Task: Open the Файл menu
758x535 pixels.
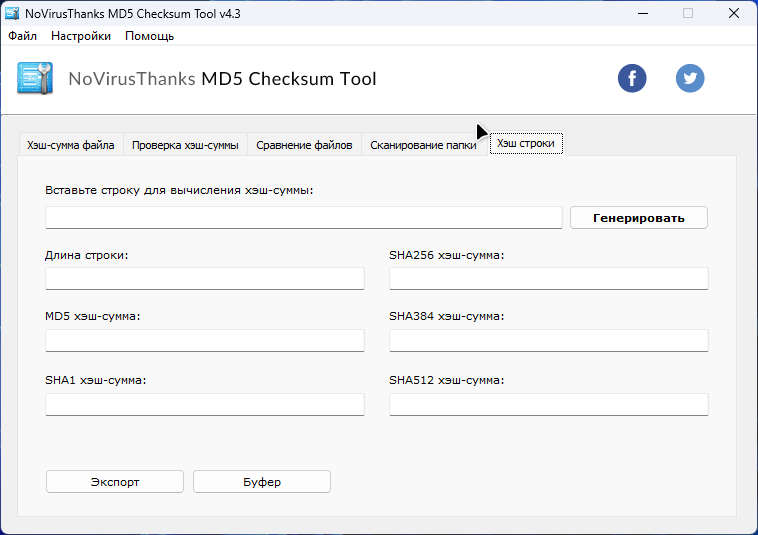Action: (x=22, y=36)
